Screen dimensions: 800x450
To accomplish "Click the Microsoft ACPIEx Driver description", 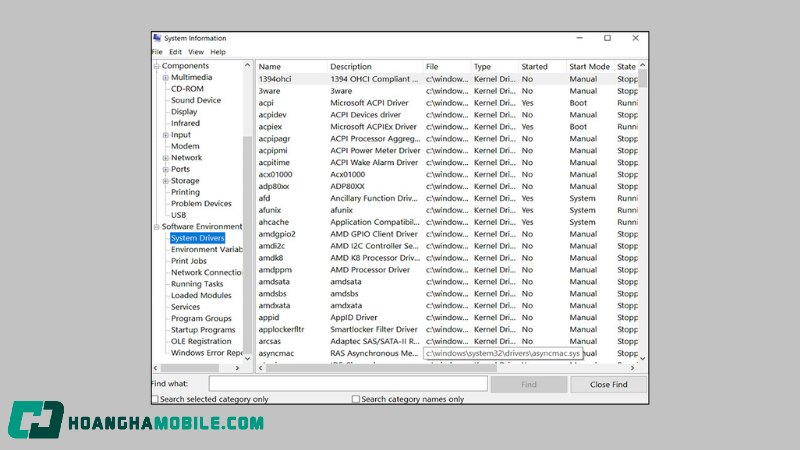I will pos(373,127).
